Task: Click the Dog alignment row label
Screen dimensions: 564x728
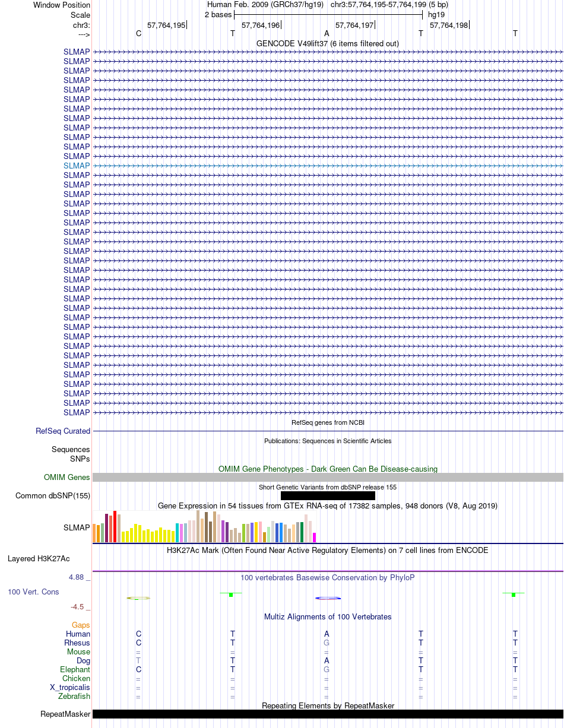Action: (84, 660)
